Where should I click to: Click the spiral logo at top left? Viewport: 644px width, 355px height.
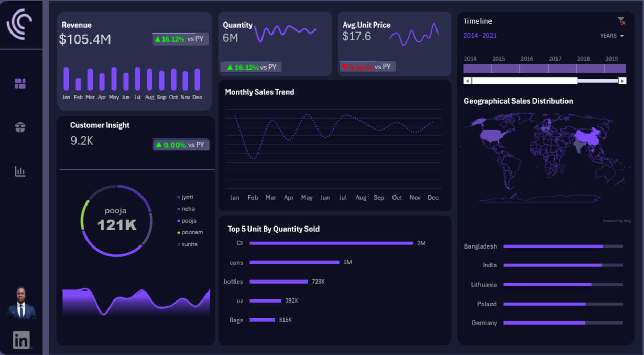20,24
